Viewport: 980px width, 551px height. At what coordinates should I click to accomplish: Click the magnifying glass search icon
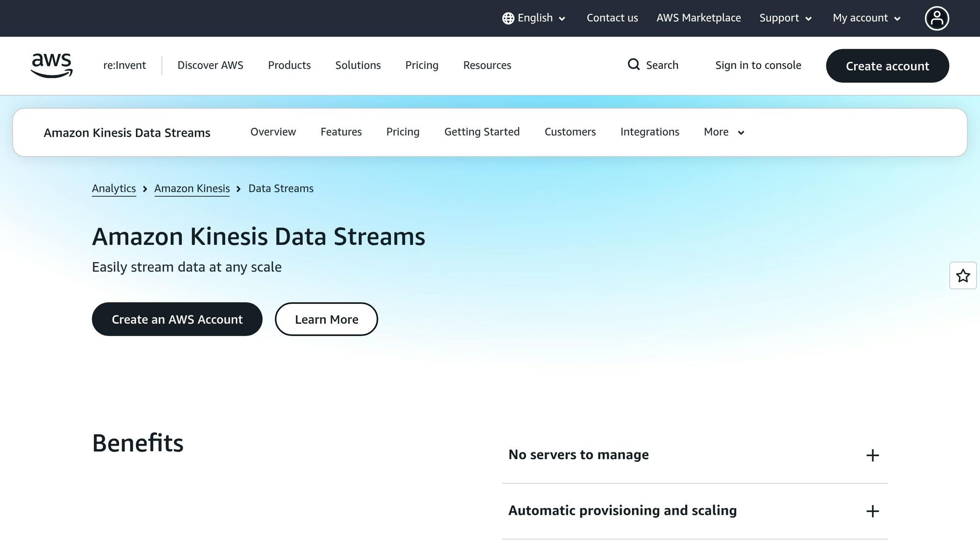[634, 65]
